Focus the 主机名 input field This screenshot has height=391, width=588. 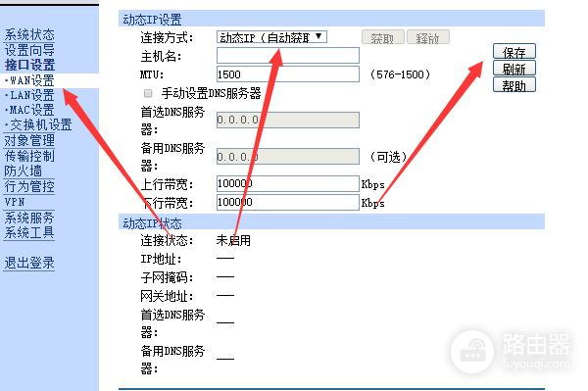pyautogui.click(x=287, y=56)
